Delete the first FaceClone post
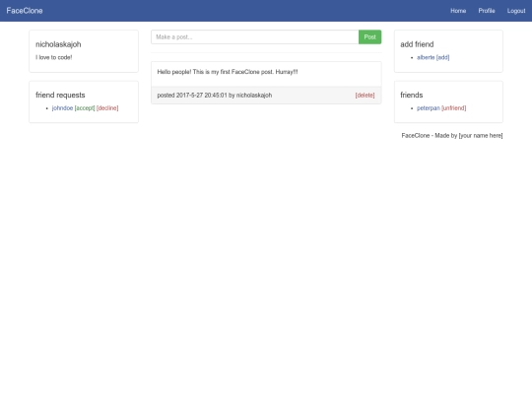 (x=366, y=96)
